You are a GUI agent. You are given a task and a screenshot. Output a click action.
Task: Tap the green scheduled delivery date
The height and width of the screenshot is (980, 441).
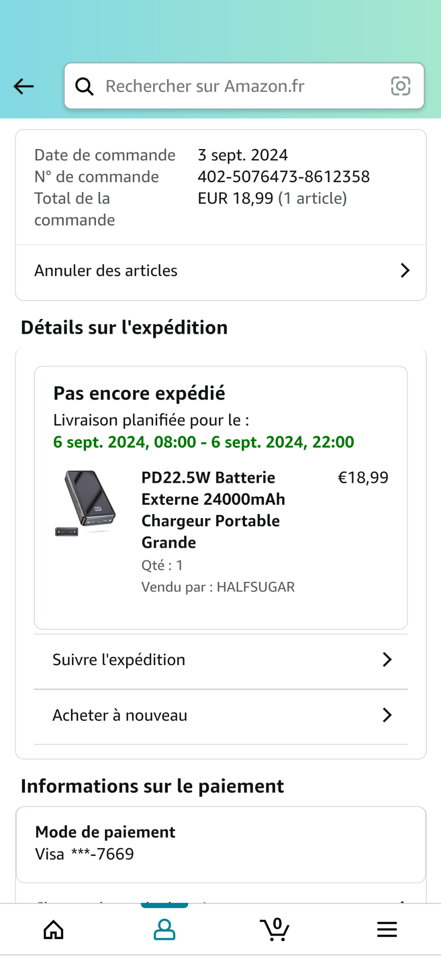[203, 442]
